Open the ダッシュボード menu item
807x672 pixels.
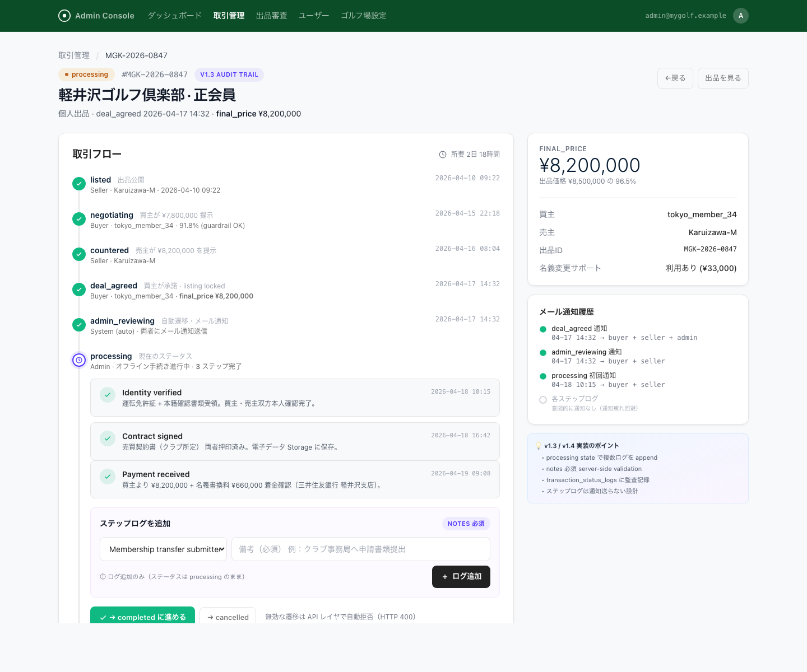click(174, 16)
